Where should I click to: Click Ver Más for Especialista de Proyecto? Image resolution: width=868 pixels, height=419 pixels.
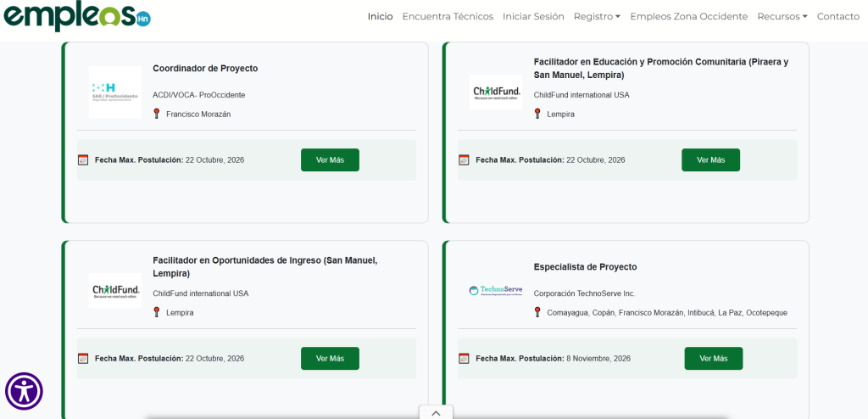coord(714,359)
